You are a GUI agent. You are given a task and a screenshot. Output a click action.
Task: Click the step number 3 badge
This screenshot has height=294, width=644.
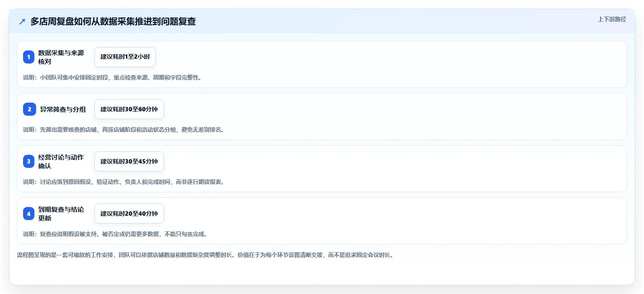tap(29, 161)
